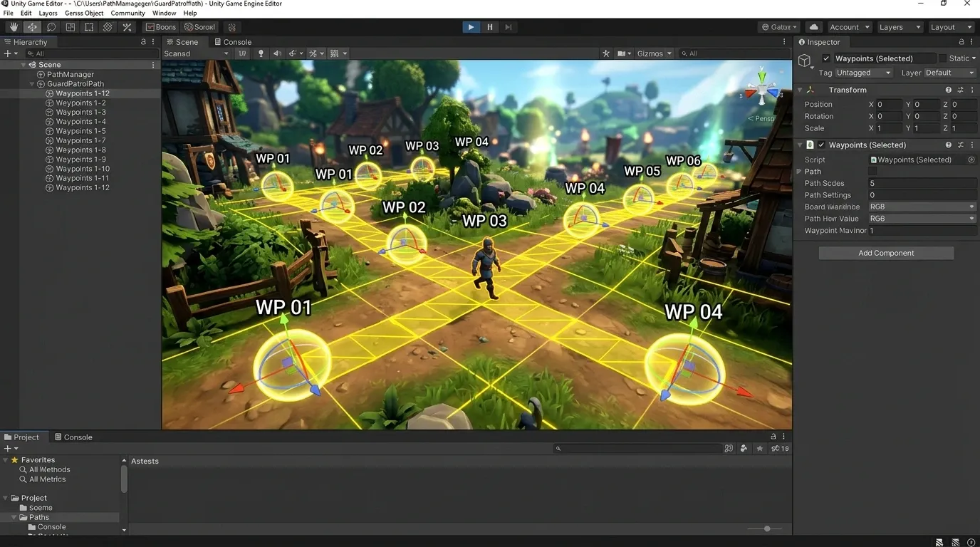Click the Project search by label icon
The image size is (980, 547).
744,449
